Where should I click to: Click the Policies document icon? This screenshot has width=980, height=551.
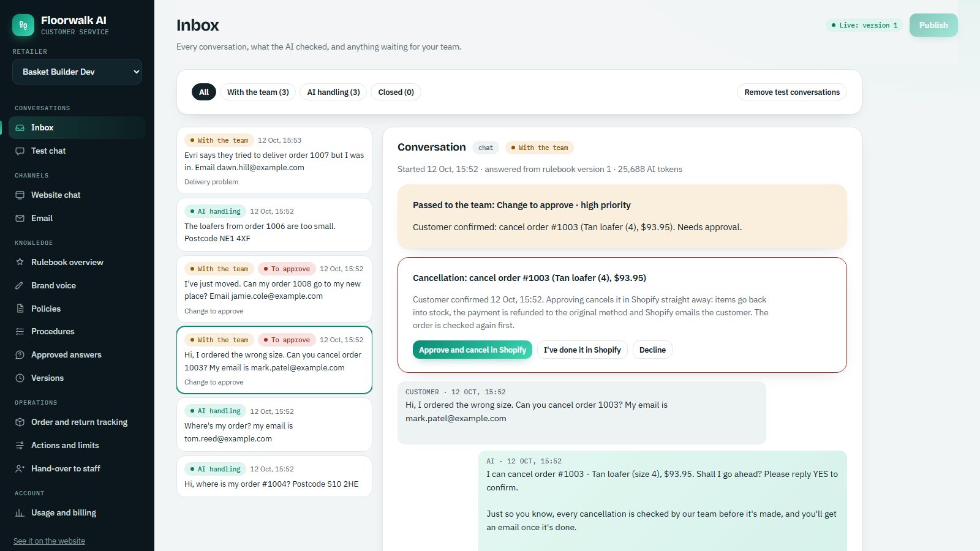coord(20,309)
